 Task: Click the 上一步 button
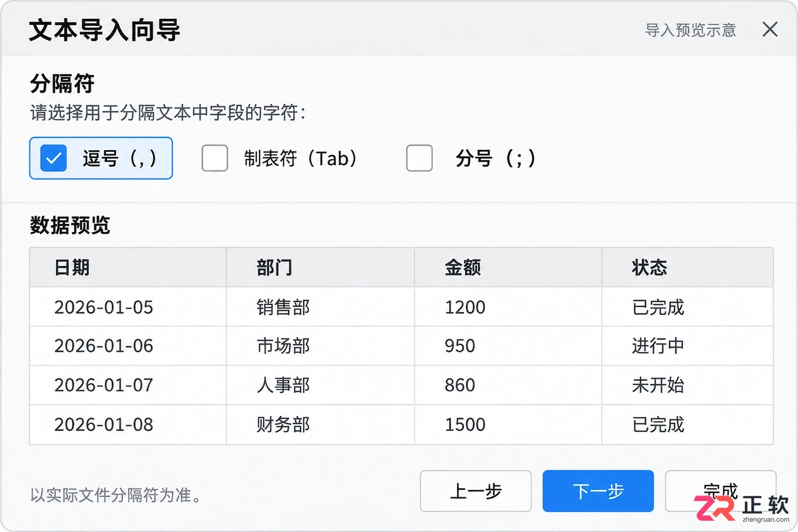click(476, 491)
